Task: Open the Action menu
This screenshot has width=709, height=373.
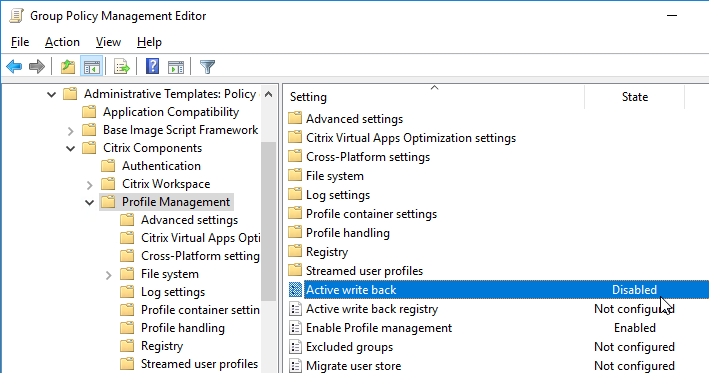Action: (62, 42)
